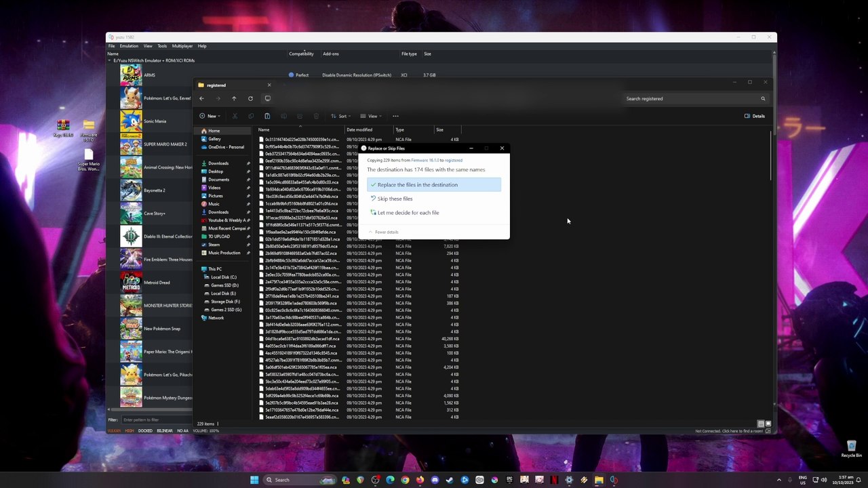Open the "Firmware 16.1.0" source link
This screenshot has width=868, height=488.
[x=425, y=161]
